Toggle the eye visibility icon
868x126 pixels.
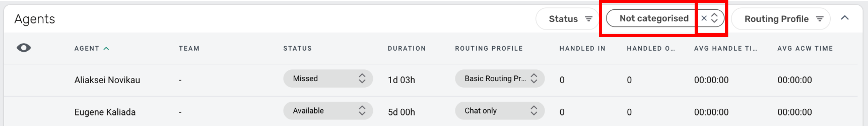click(x=24, y=48)
